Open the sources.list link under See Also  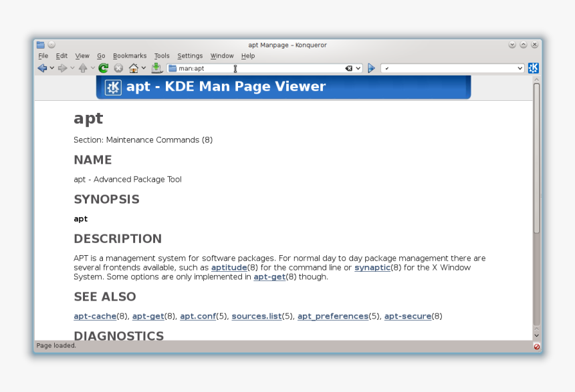(x=257, y=316)
